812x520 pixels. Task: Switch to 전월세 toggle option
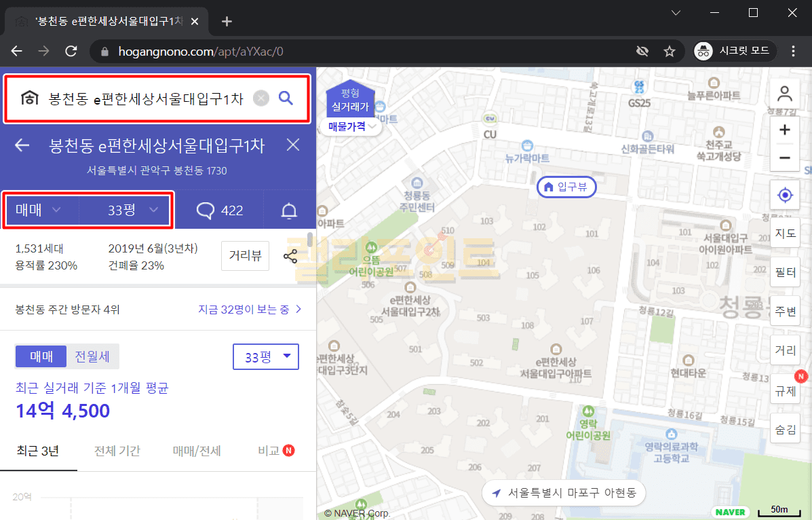click(x=92, y=356)
